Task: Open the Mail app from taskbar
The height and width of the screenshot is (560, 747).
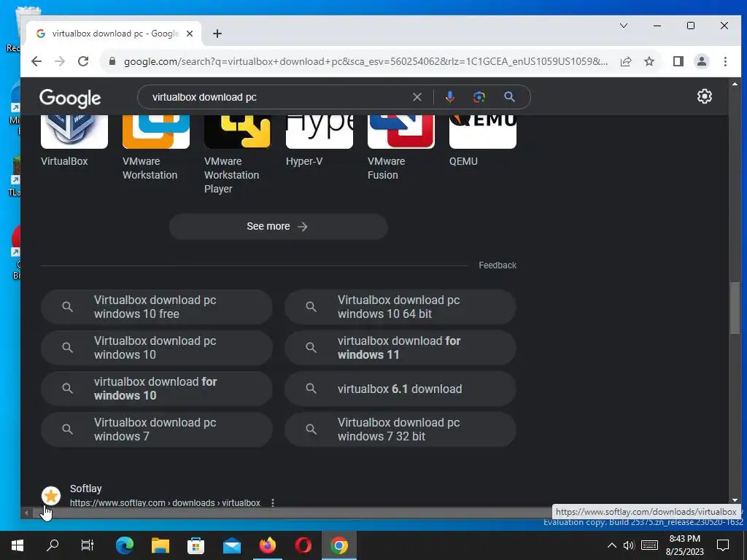Action: tap(231, 545)
